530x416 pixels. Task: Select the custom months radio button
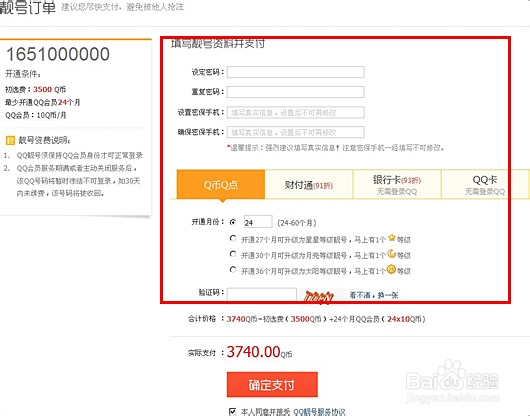[x=233, y=222]
